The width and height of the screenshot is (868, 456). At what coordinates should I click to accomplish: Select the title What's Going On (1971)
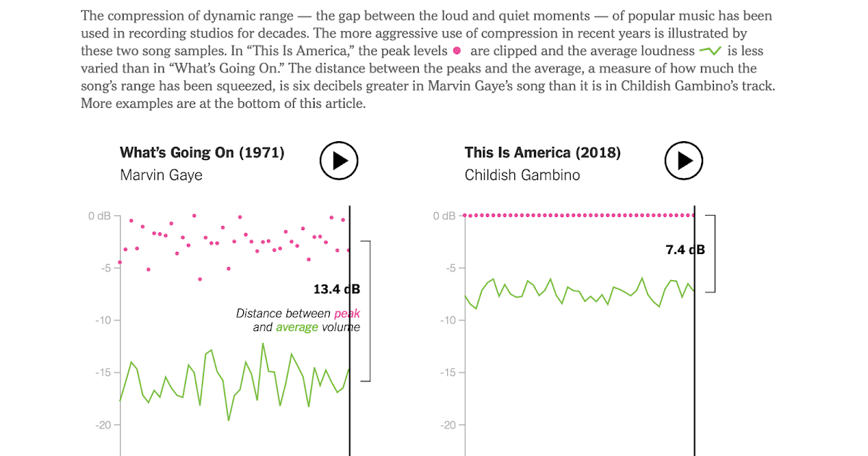click(x=201, y=152)
